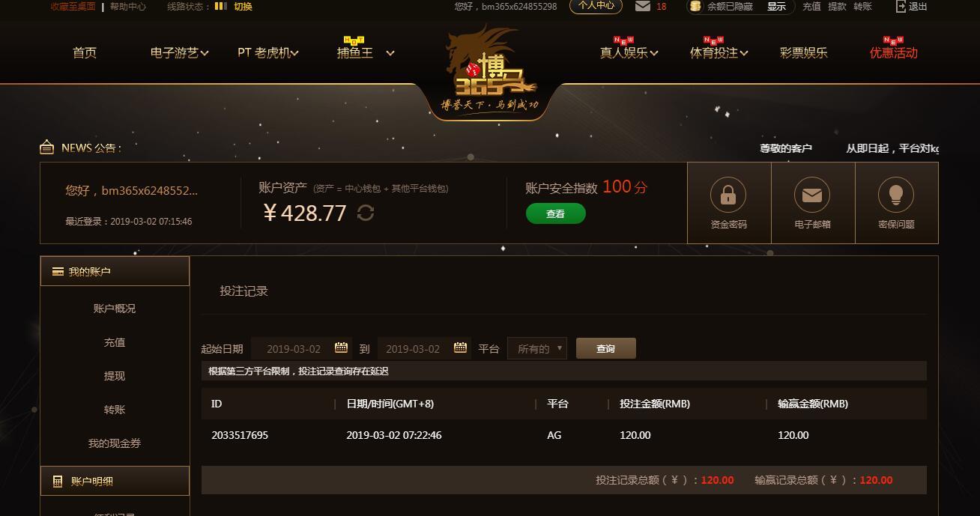The height and width of the screenshot is (516, 980).
Task: Expand the 电子游艺 menu
Action: (x=179, y=52)
